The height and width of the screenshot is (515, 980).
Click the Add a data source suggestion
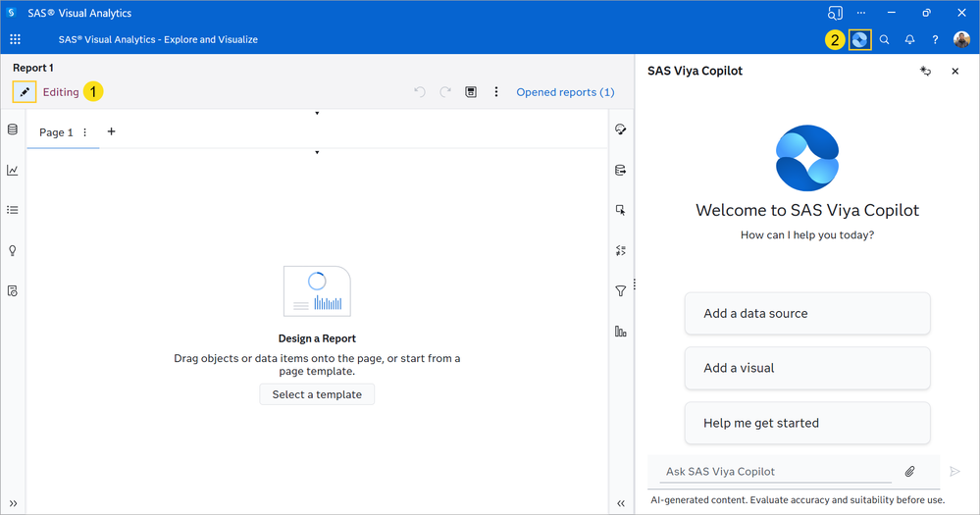click(807, 313)
